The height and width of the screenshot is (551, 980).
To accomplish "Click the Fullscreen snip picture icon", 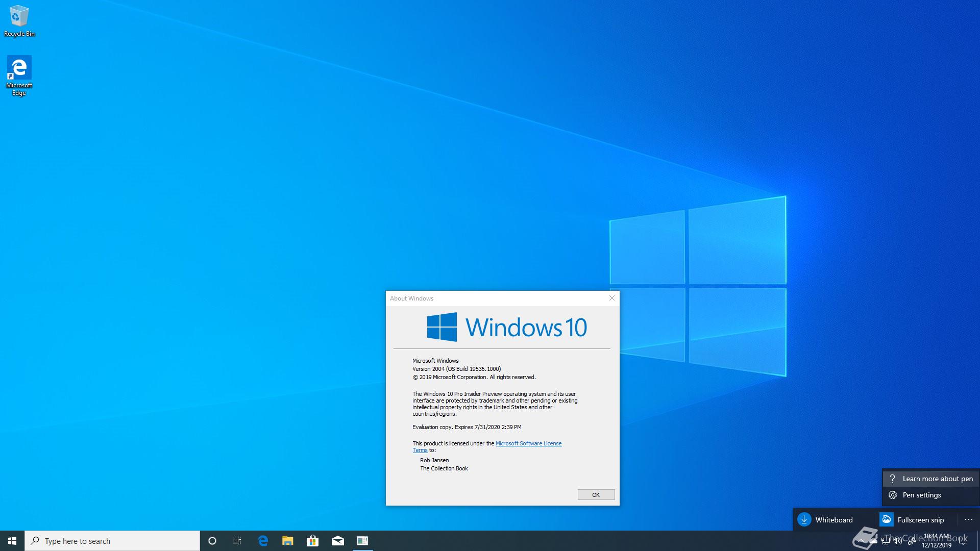I will 887,519.
